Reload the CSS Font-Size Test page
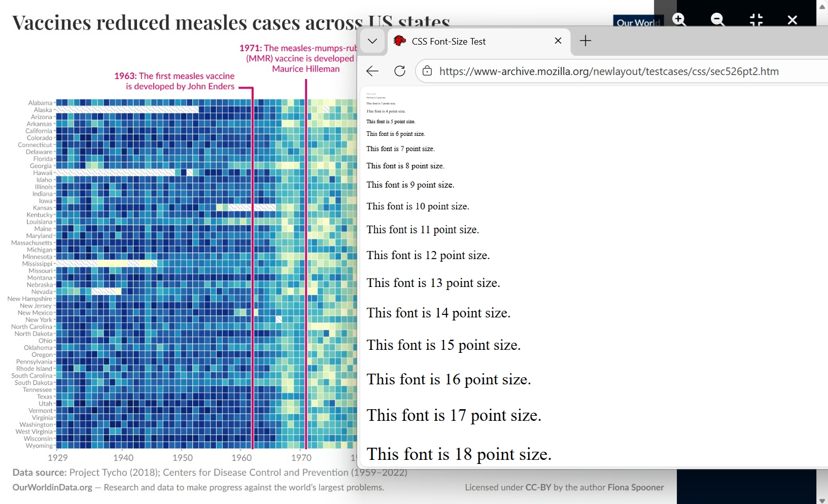This screenshot has width=828, height=504. click(x=400, y=71)
